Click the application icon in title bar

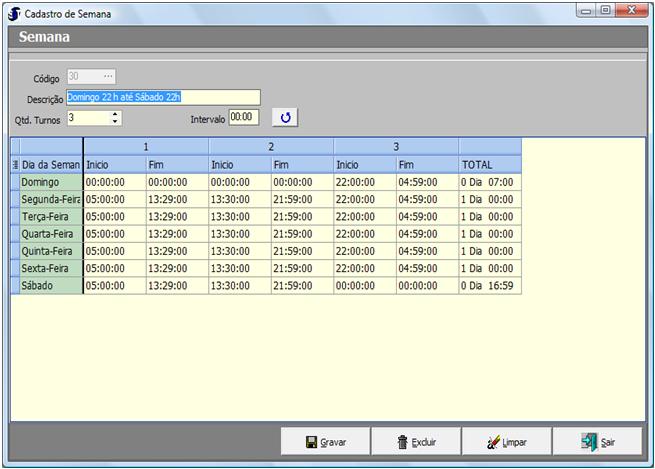(14, 14)
